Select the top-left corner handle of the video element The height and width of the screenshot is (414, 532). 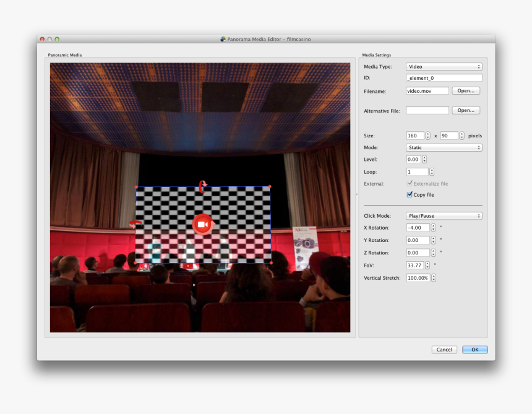pyautogui.click(x=135, y=186)
